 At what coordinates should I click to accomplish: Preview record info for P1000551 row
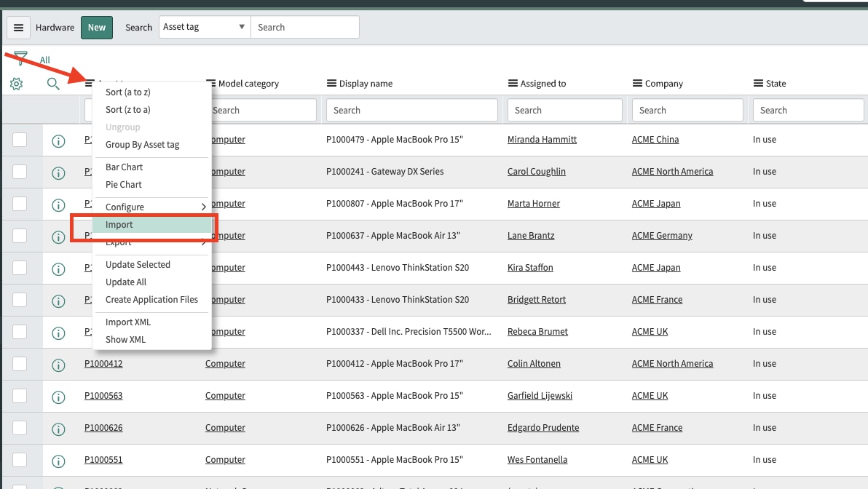click(58, 462)
